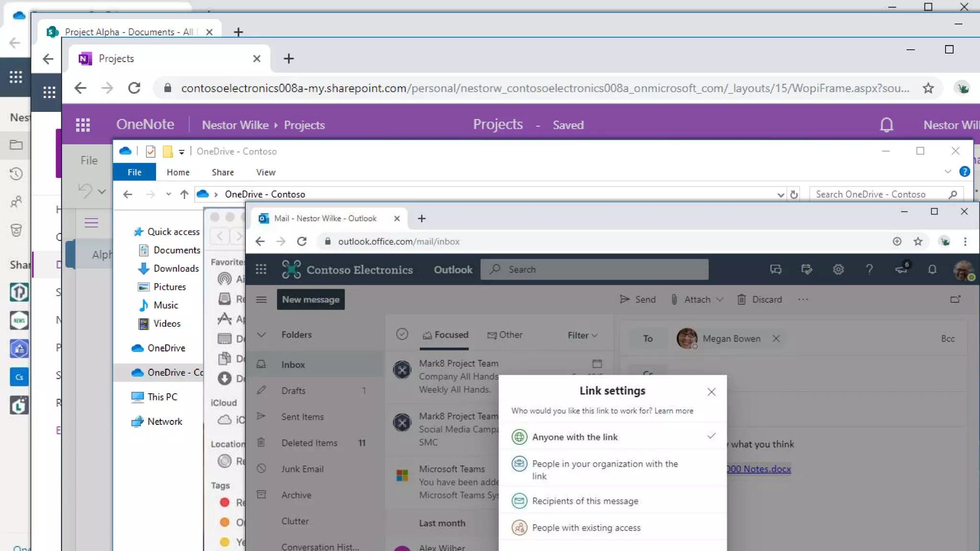Toggle the Outlook hamburger navigation menu
980x551 pixels.
point(261,299)
